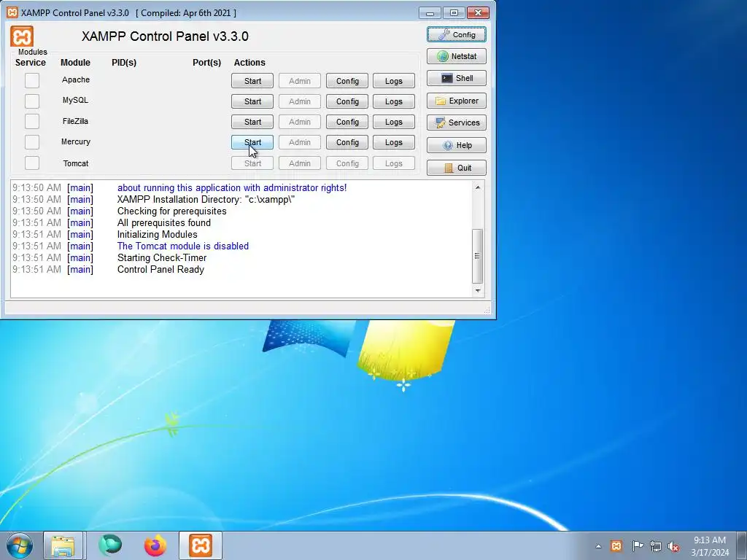View Logs for Apache
The height and width of the screenshot is (560, 747).
click(393, 81)
